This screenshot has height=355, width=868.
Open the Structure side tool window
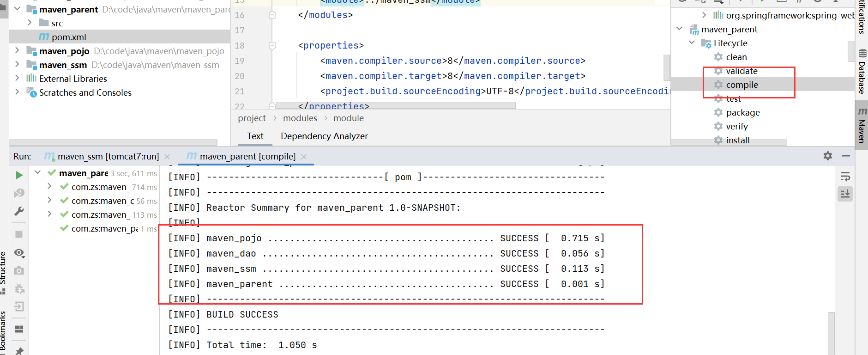[x=4, y=273]
